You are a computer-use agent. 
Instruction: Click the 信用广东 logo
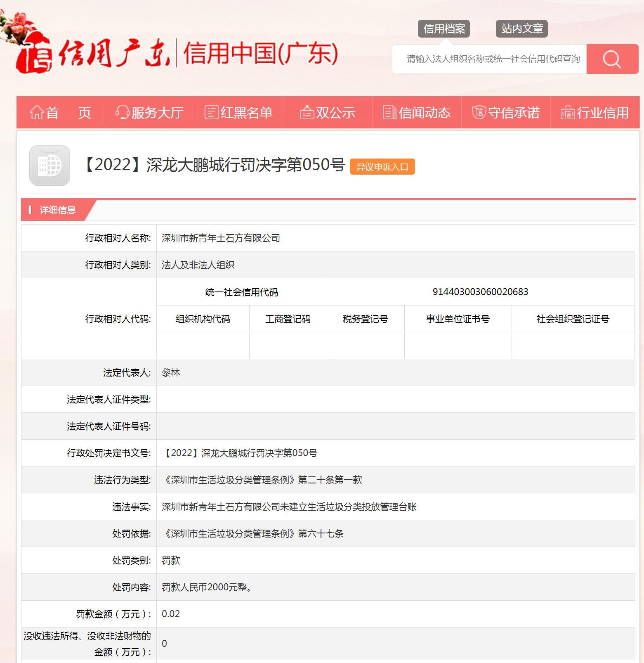[93, 53]
